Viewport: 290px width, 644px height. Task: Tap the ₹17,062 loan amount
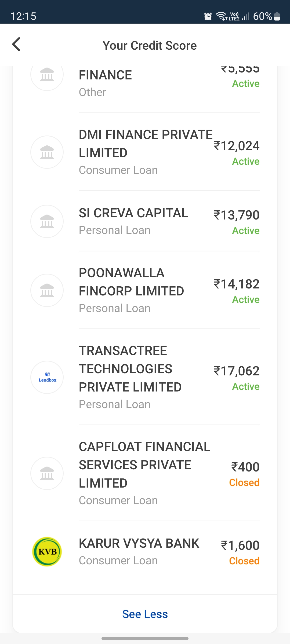(237, 371)
